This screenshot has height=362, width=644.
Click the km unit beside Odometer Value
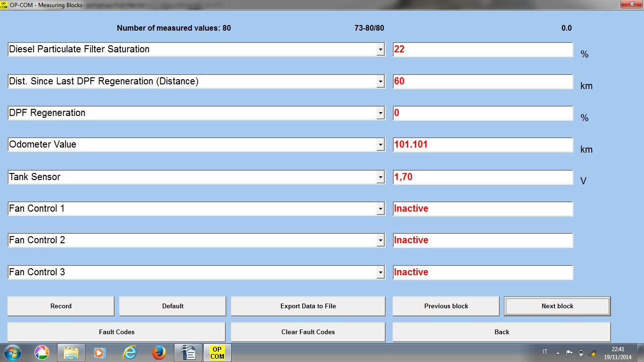click(x=586, y=149)
